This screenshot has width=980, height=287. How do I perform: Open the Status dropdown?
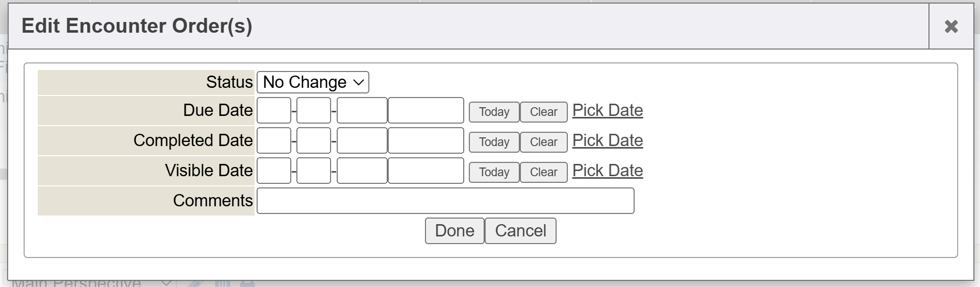click(x=313, y=82)
